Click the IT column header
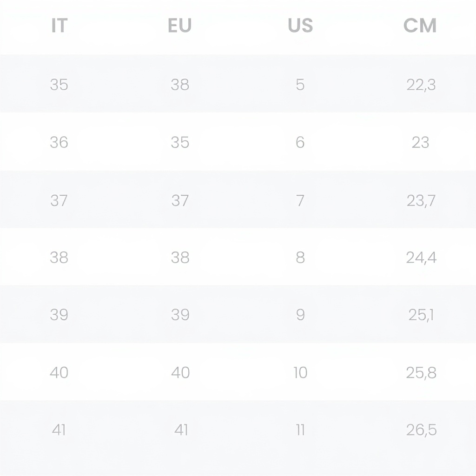This screenshot has height=476, width=476. [x=59, y=26]
